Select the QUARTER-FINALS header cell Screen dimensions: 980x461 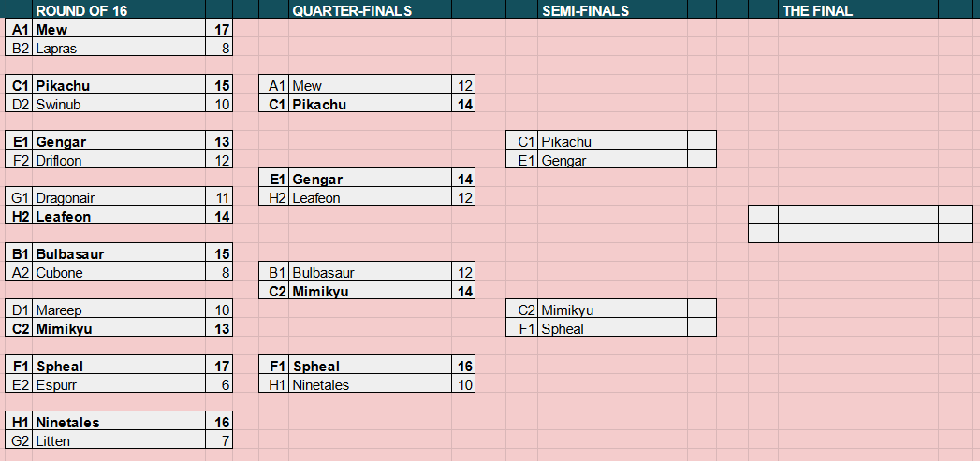(370, 9)
